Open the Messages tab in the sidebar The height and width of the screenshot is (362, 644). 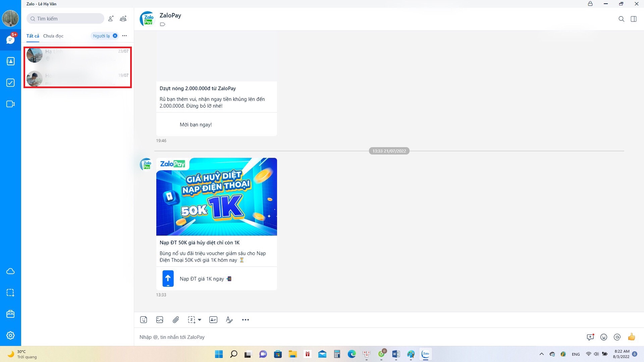tap(10, 40)
